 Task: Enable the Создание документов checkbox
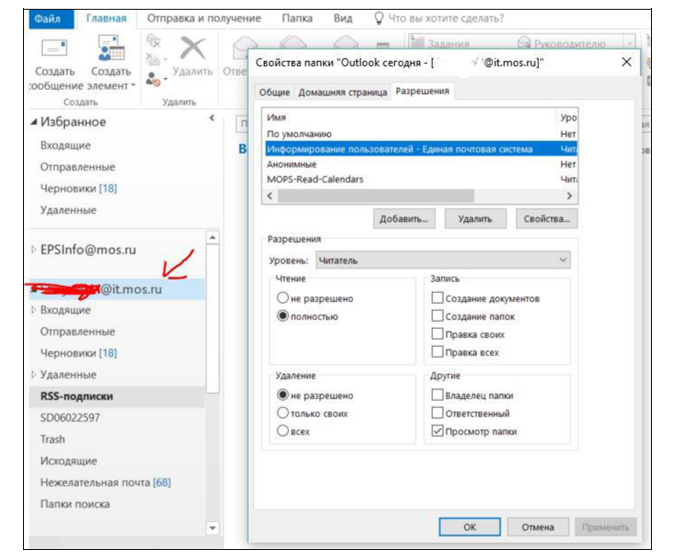click(x=436, y=299)
